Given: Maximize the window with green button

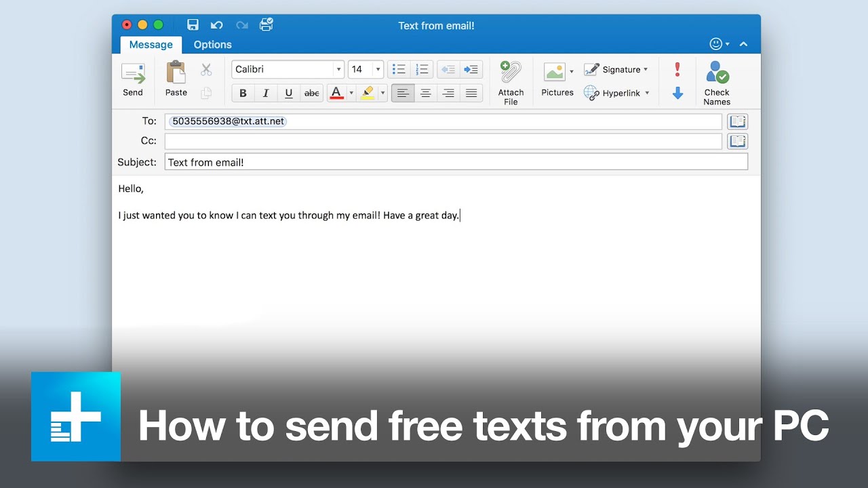Looking at the screenshot, I should click(x=158, y=25).
